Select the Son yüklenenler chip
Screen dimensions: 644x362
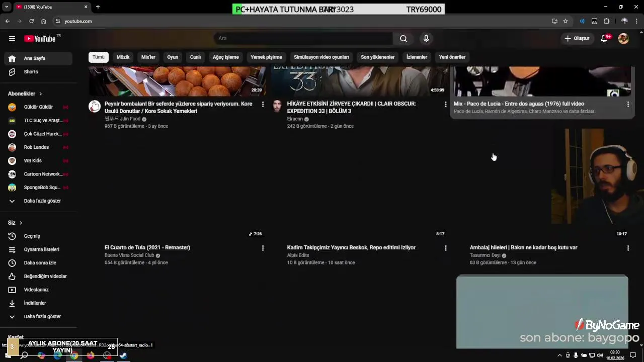[378, 57]
